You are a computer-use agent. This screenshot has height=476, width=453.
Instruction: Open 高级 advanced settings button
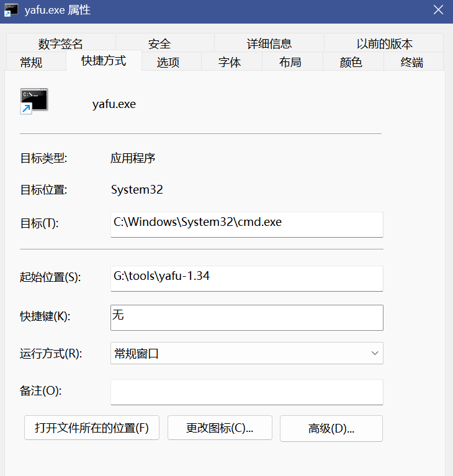pos(331,428)
